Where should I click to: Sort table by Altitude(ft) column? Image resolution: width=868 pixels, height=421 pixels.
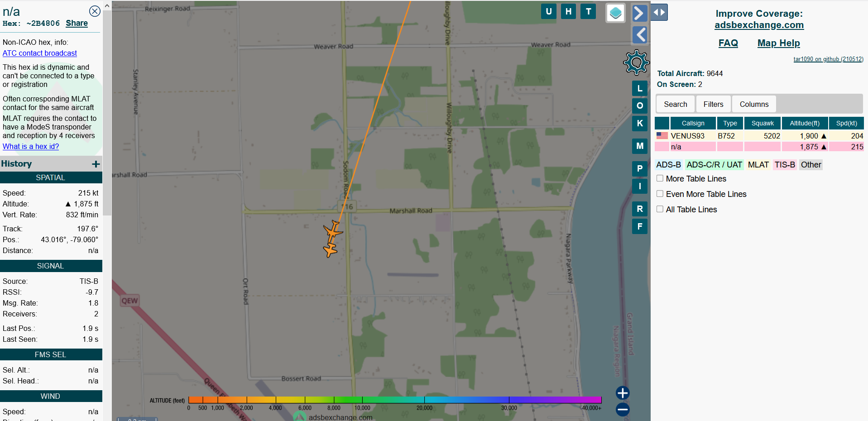(805, 123)
